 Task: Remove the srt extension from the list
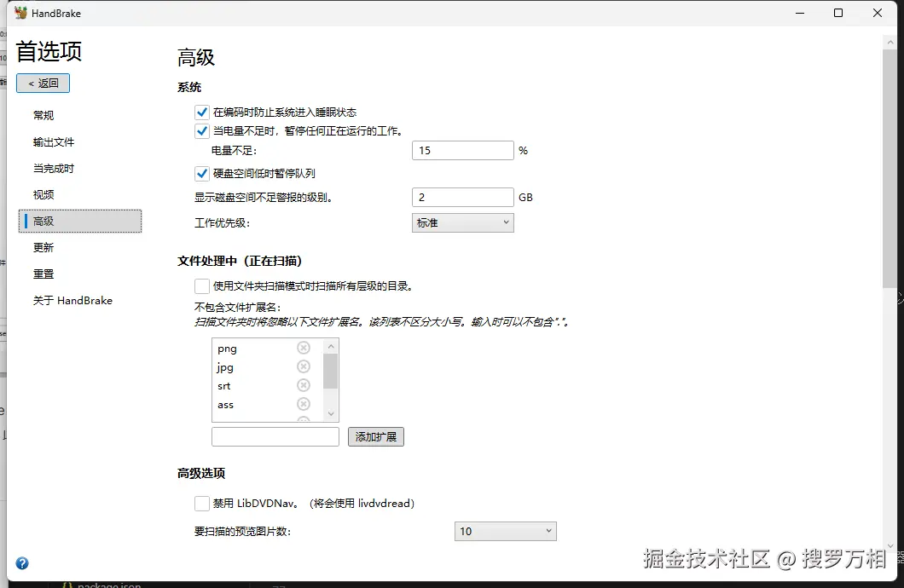pyautogui.click(x=304, y=385)
